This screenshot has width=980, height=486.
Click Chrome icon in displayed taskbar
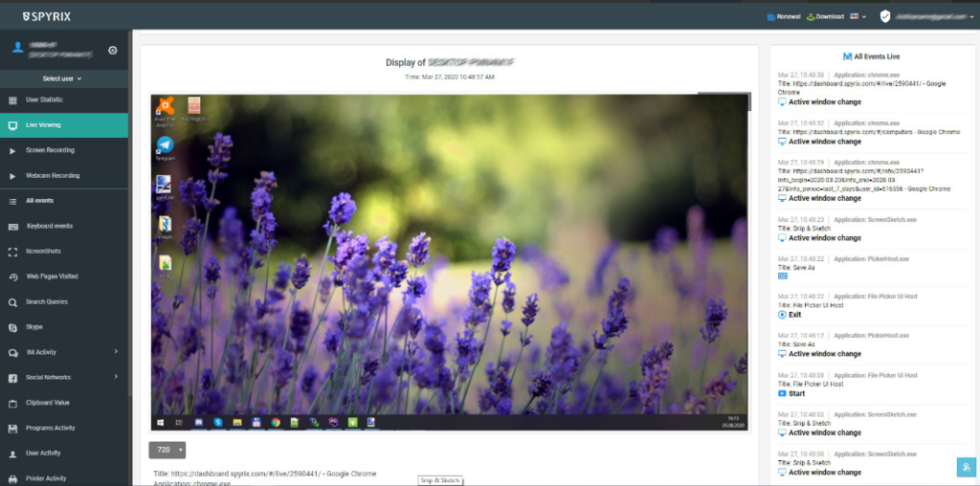275,423
